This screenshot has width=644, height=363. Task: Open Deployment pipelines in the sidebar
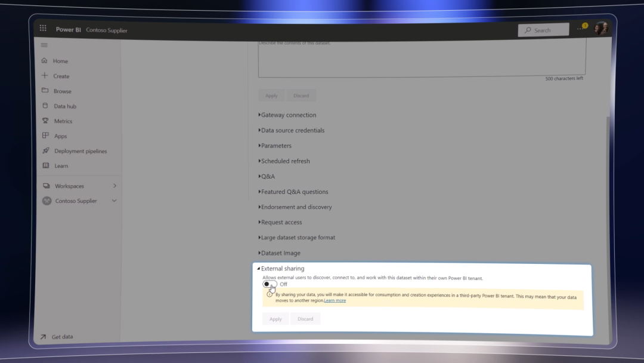80,151
